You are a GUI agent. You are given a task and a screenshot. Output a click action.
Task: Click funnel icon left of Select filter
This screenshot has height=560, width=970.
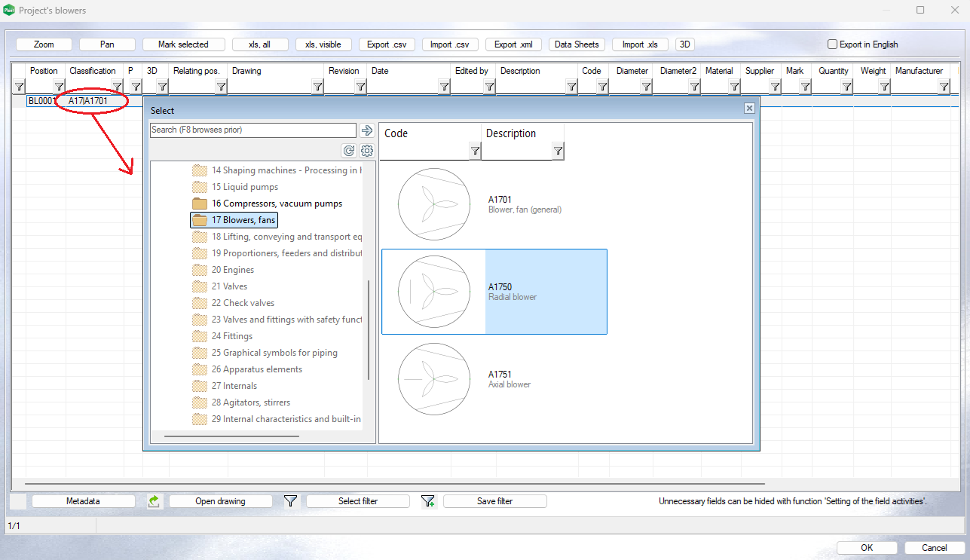[290, 501]
